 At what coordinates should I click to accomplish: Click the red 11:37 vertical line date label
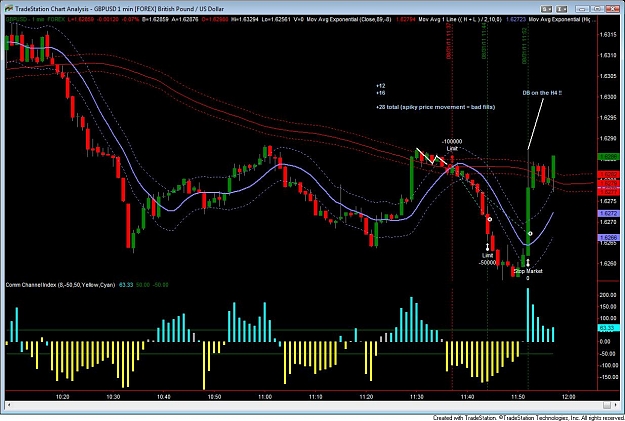[x=448, y=41]
